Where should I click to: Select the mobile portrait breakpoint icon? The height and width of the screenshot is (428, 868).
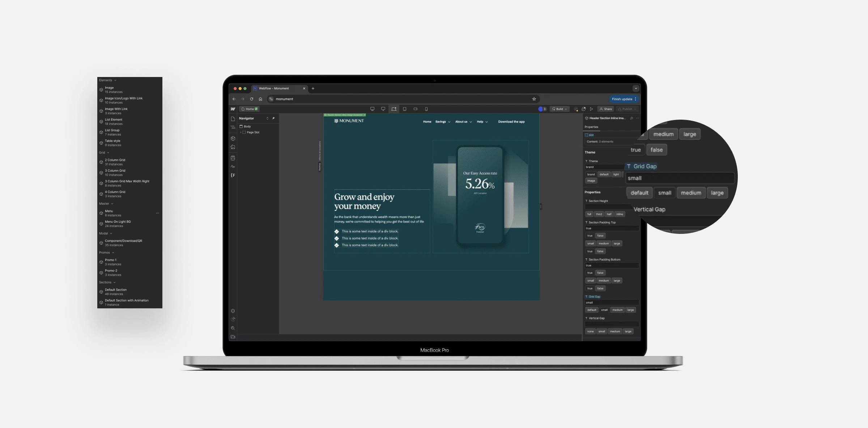pyautogui.click(x=426, y=109)
